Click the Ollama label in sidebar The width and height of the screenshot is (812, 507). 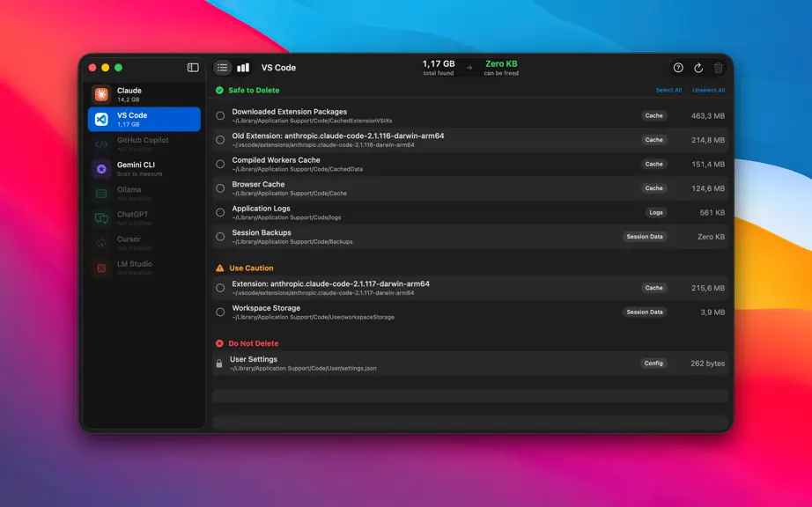coord(129,189)
